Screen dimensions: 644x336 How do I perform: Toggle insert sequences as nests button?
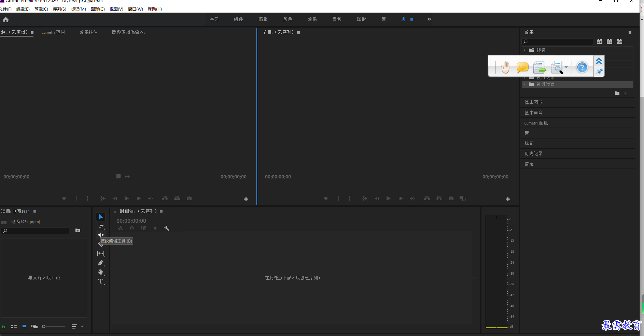click(120, 228)
